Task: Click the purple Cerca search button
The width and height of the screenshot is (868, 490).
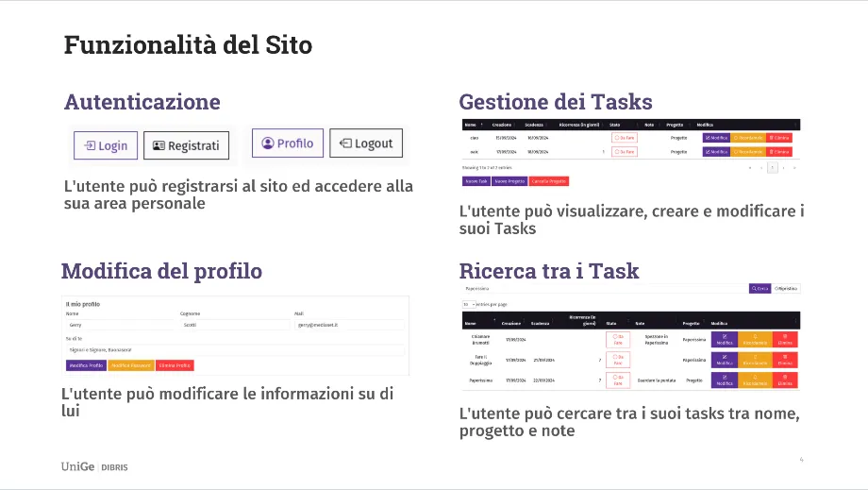Action: coord(760,288)
